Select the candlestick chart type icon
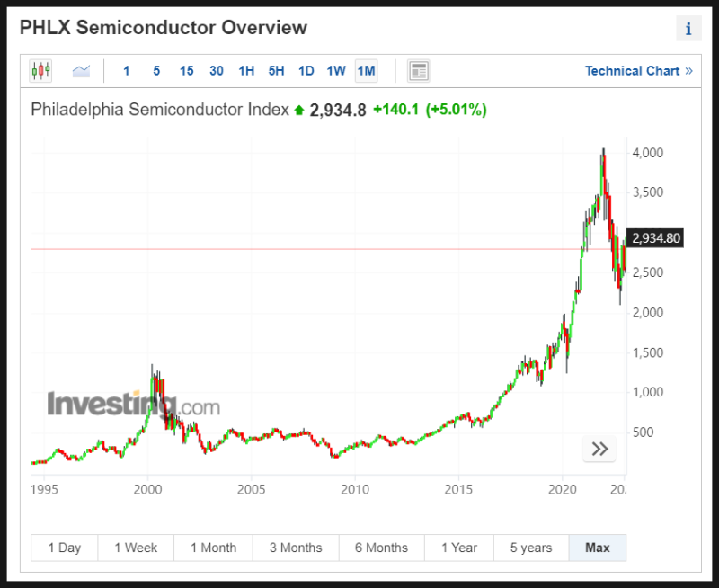Viewport: 719px width, 588px height. 41,70
